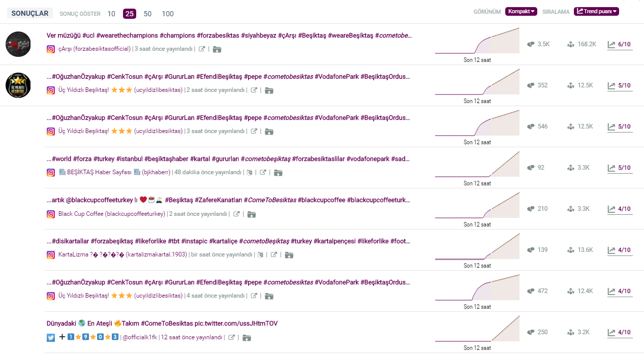
Task: Save the Twitter officialk1fk post to folder
Action: tap(247, 337)
